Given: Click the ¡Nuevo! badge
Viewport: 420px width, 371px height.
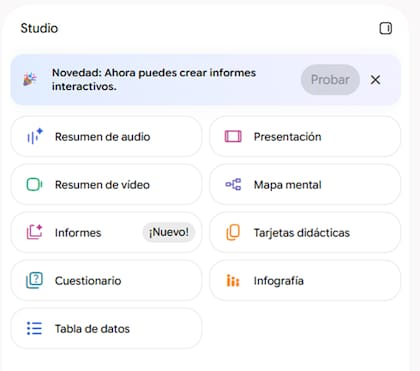Looking at the screenshot, I should click(x=168, y=232).
